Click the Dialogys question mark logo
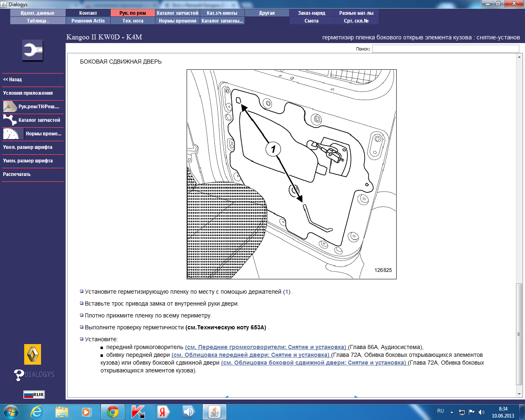Image resolution: width=525 pixels, height=420 pixels. [x=34, y=374]
